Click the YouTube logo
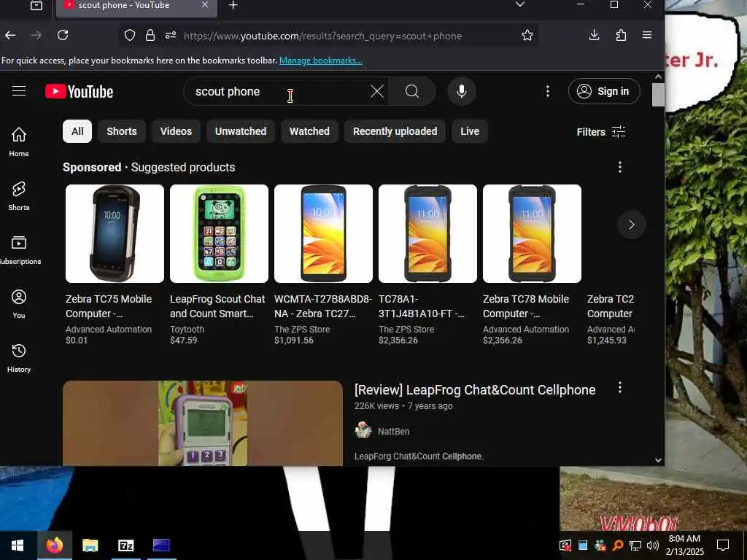This screenshot has height=560, width=747. point(79,91)
